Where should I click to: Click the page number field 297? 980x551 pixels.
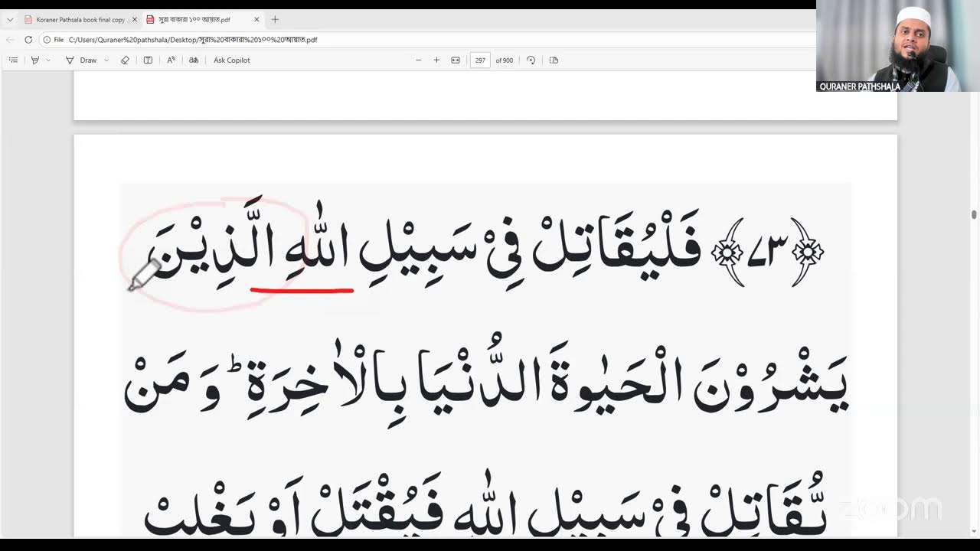point(480,60)
